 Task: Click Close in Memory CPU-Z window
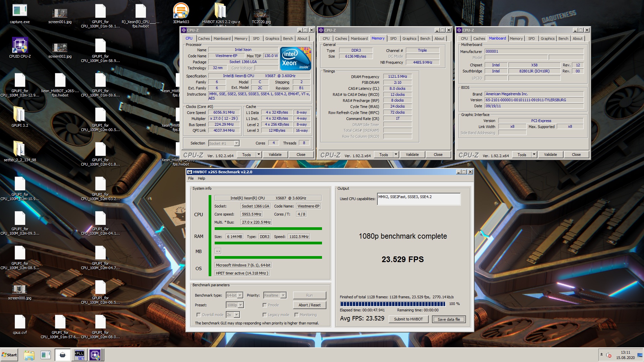[x=438, y=155]
